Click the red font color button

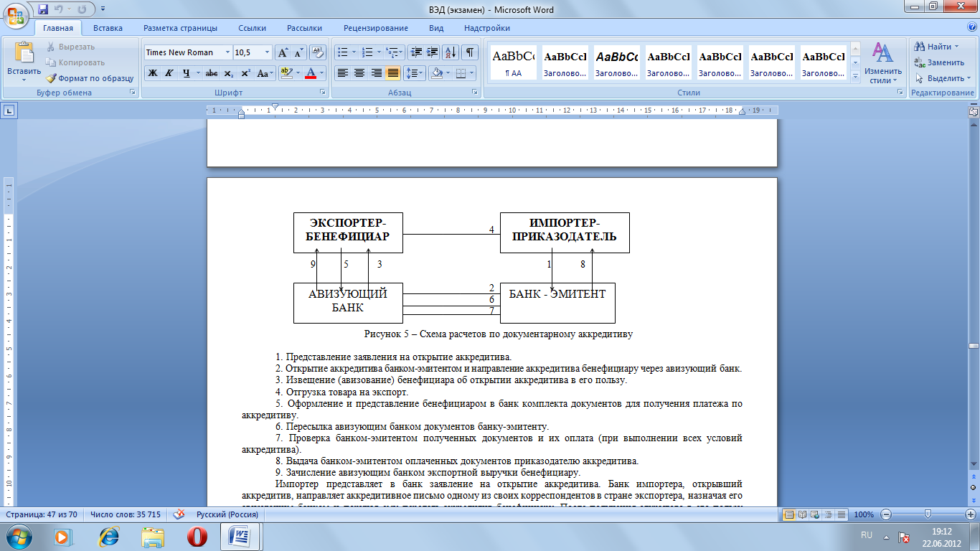(311, 73)
